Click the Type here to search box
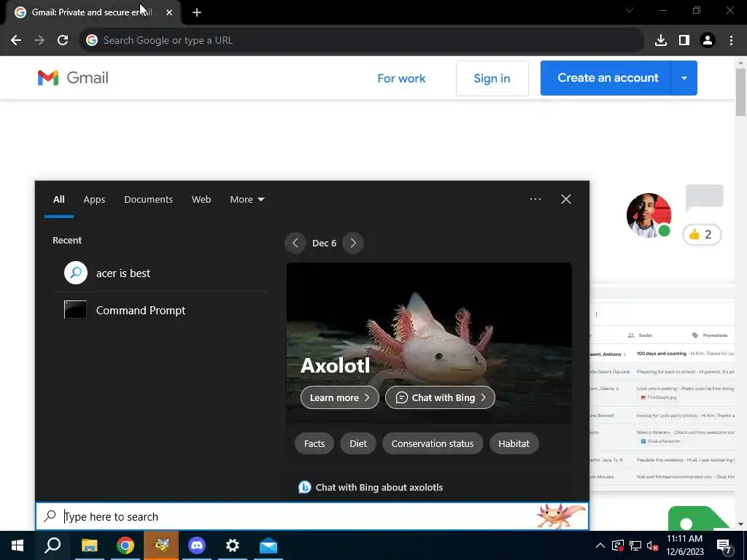This screenshot has height=560, width=747. click(x=312, y=516)
